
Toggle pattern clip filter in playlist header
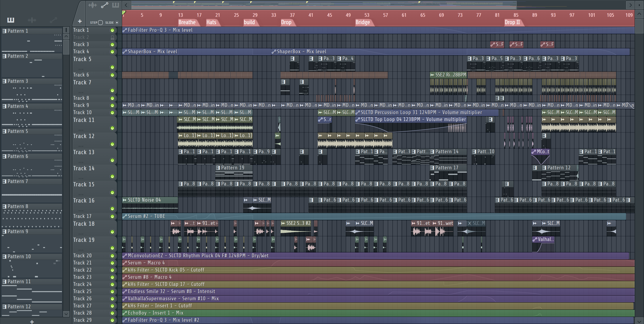pyautogui.click(x=115, y=5)
